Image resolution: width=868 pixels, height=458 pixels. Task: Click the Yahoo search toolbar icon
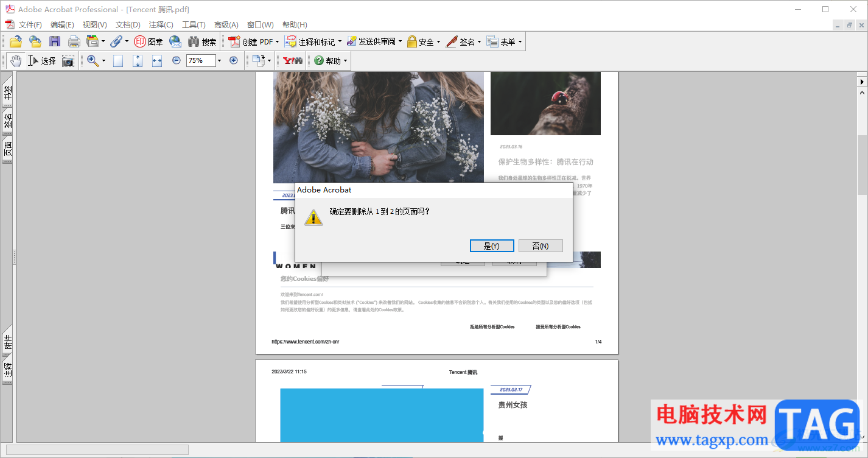pyautogui.click(x=292, y=60)
